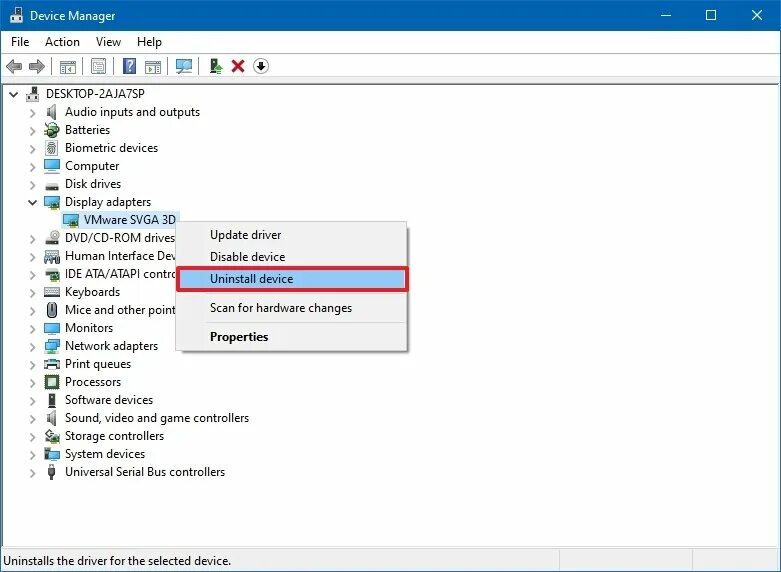This screenshot has width=781, height=572.
Task: Click the Print queues printer icon
Action: (x=52, y=364)
